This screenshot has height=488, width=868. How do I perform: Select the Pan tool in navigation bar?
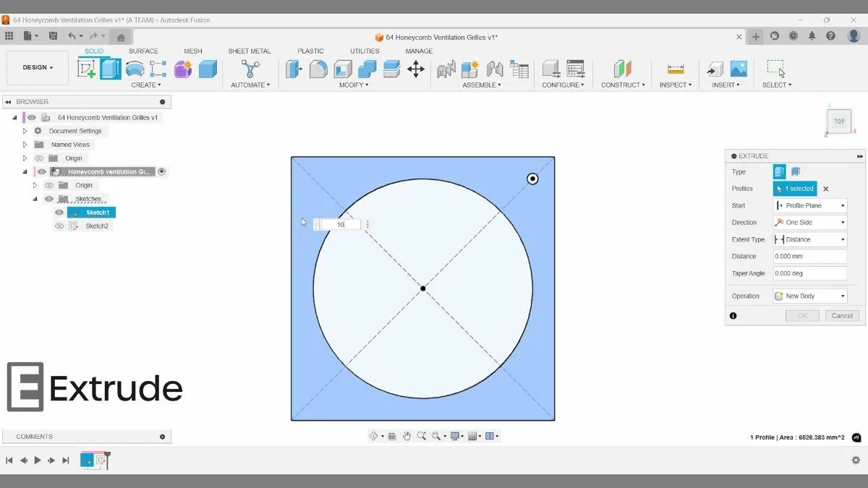[407, 436]
